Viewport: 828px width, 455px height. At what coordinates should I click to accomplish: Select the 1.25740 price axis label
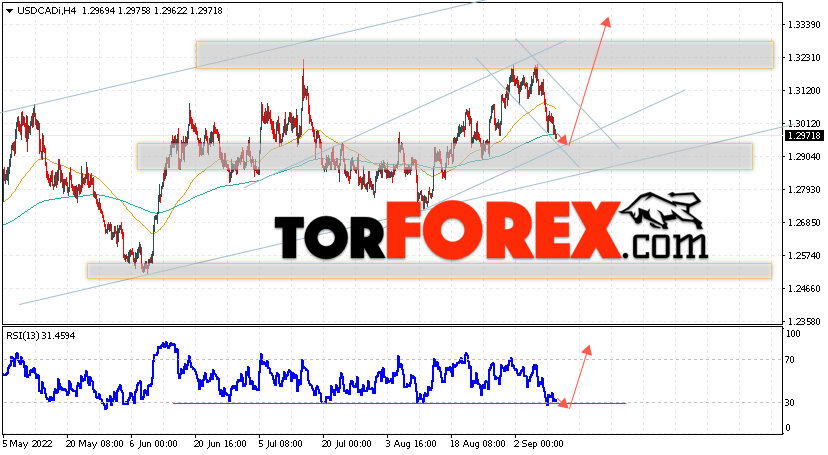tap(804, 255)
